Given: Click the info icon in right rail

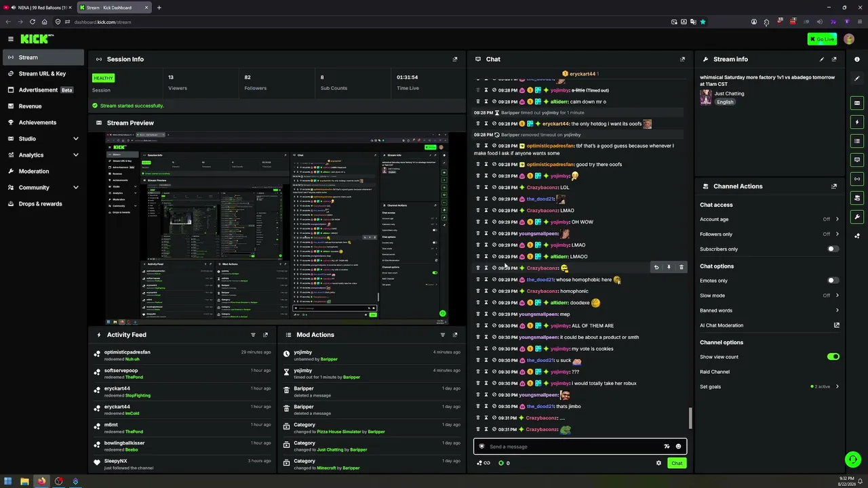Looking at the screenshot, I should tap(857, 60).
